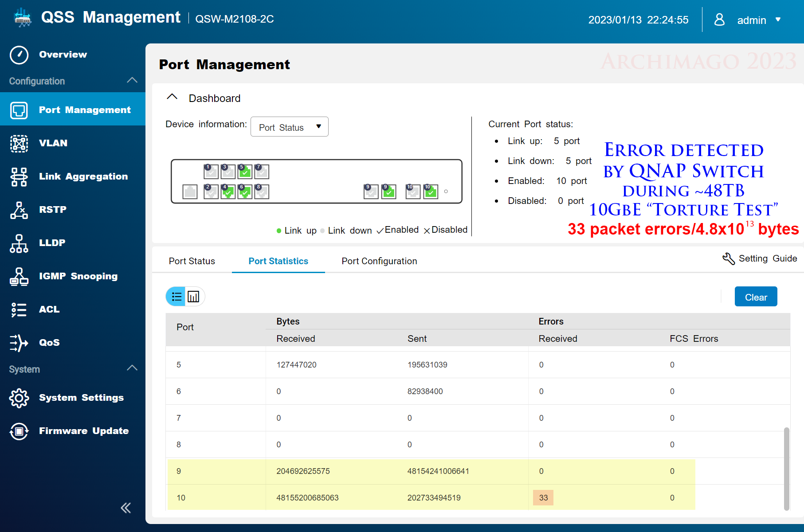Open the VLAN sidebar icon
804x532 pixels.
19,144
